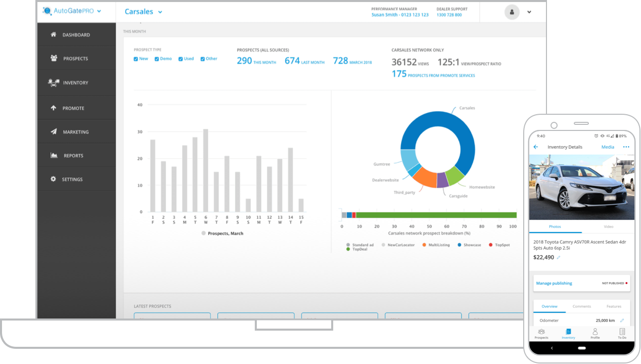Click the Inventory car icon in sidebar
This screenshot has height=364, width=641.
54,82
